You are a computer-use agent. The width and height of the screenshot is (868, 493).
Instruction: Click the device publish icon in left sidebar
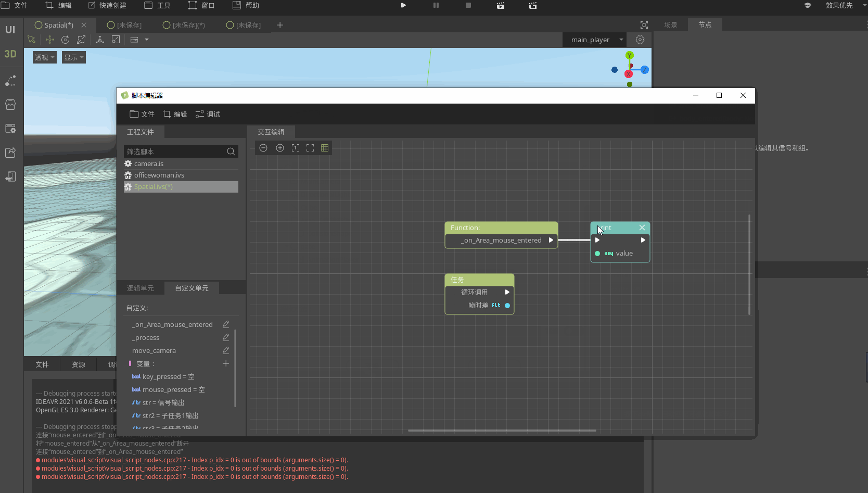click(10, 176)
